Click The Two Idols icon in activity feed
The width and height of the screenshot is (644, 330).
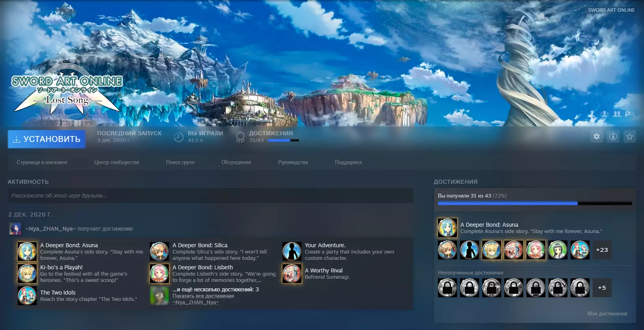click(x=27, y=296)
